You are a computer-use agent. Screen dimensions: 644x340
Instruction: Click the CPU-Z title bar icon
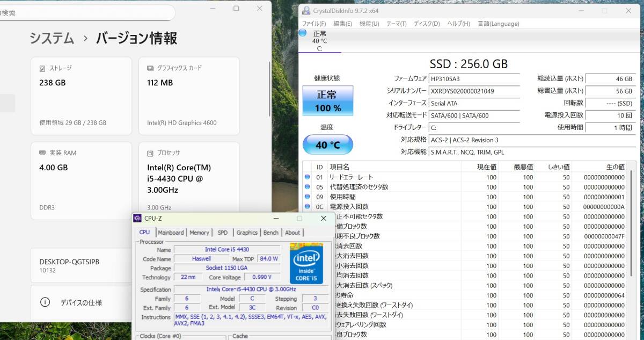(138, 218)
